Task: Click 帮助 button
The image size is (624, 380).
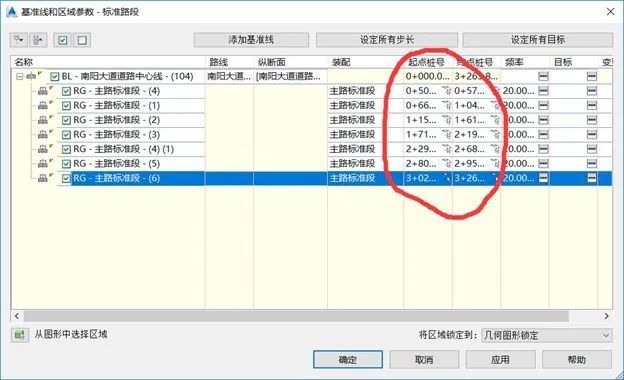Action: pyautogui.click(x=577, y=360)
